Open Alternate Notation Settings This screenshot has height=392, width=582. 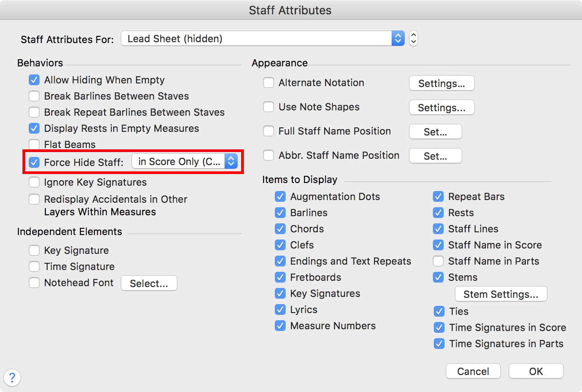pyautogui.click(x=441, y=83)
